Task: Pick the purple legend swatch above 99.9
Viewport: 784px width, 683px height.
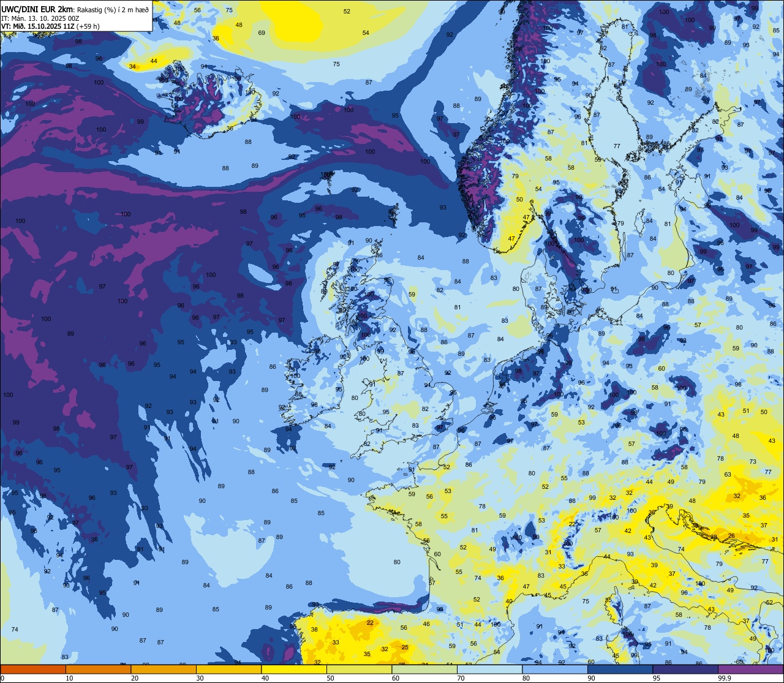Action: [x=750, y=669]
